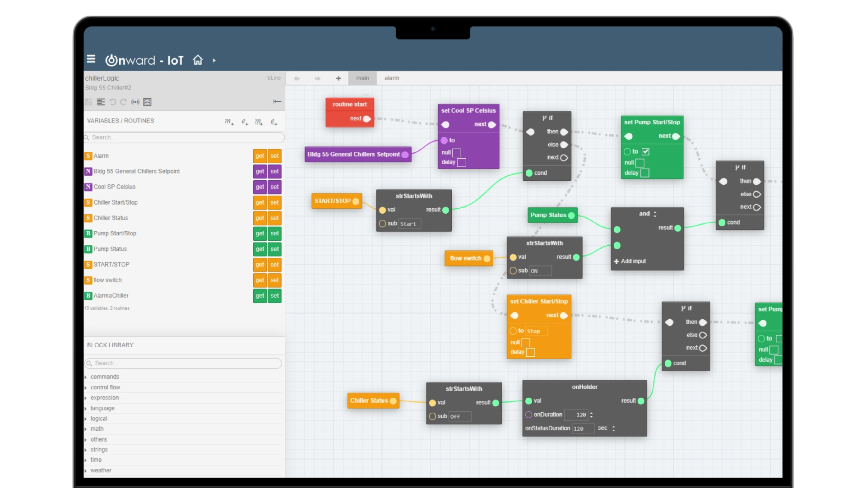The image size is (868, 488).
Task: Click the underlined e+ icon
Action: coord(274,122)
